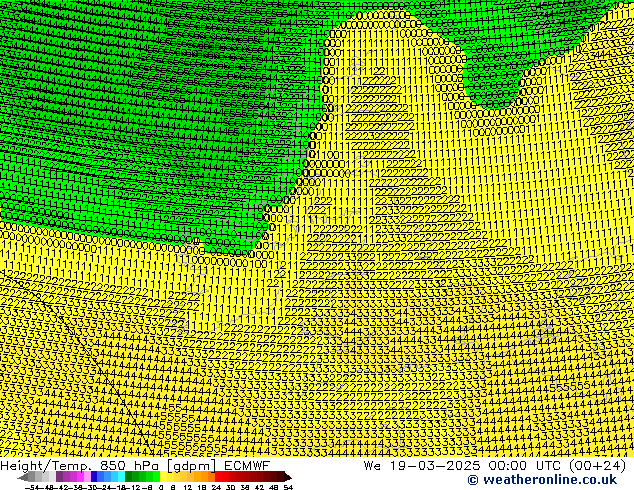Click the 'We 19-03-2025 00:00 UTC (00+24)' date text
The width and height of the screenshot is (634, 490).
(495, 466)
